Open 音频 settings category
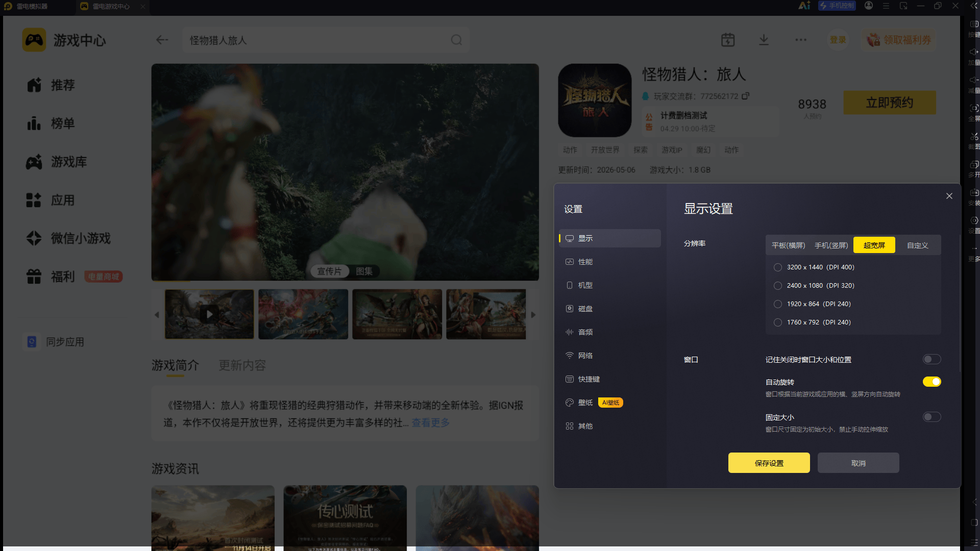The width and height of the screenshot is (980, 551). 610,332
